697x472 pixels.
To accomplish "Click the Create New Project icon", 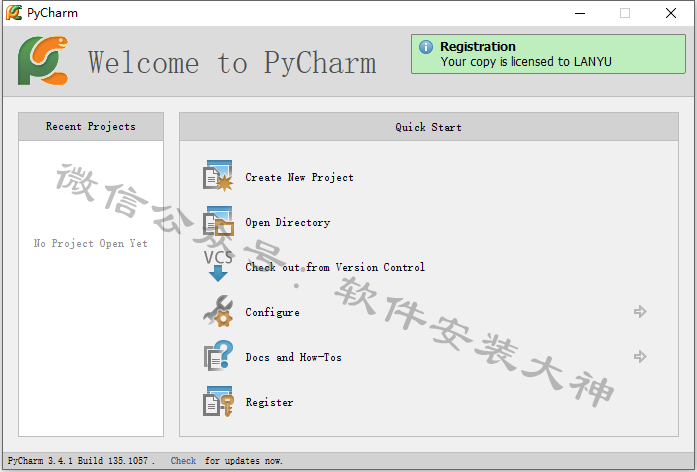I will (x=218, y=176).
